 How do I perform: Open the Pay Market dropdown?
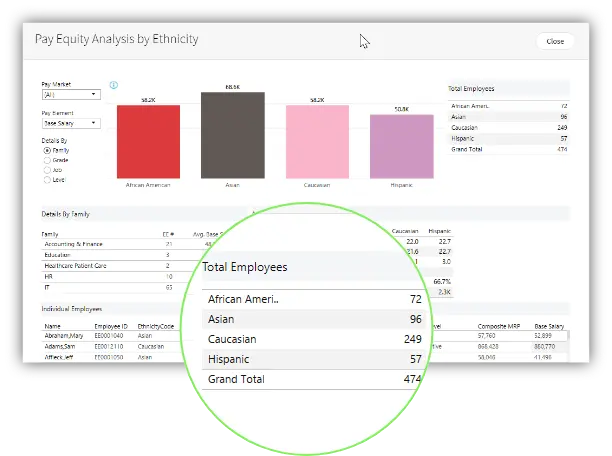[70, 94]
